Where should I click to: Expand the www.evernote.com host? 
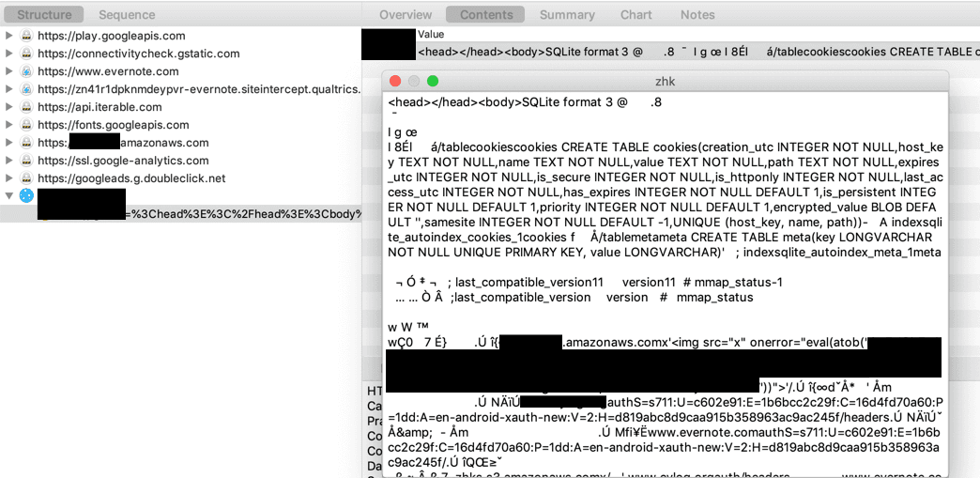[x=8, y=71]
